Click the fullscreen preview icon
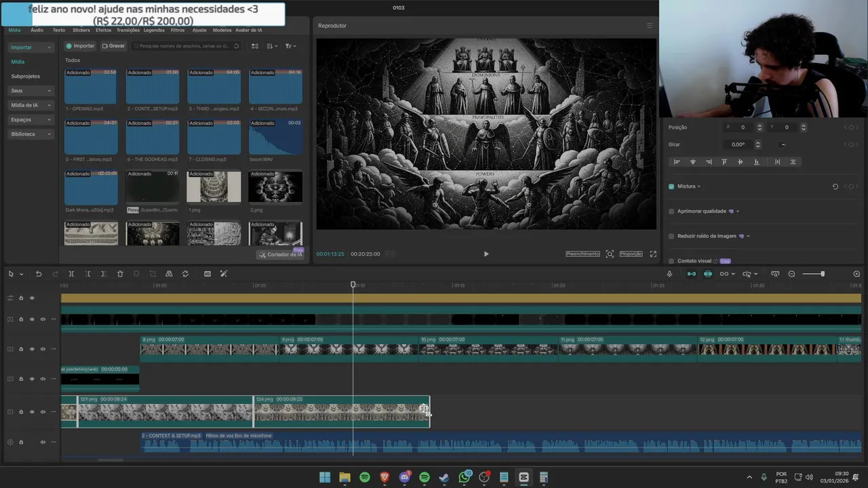Screen dimensions: 868x488 (x=653, y=253)
